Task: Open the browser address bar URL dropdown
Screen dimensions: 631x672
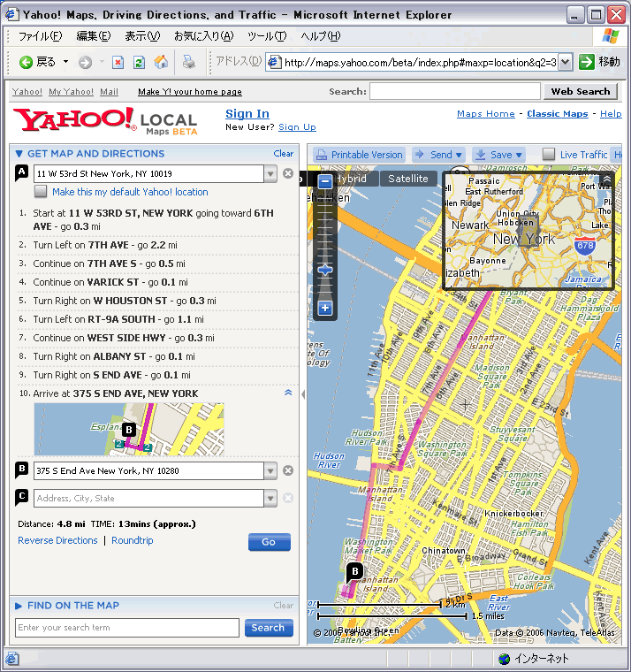Action: coord(566,62)
